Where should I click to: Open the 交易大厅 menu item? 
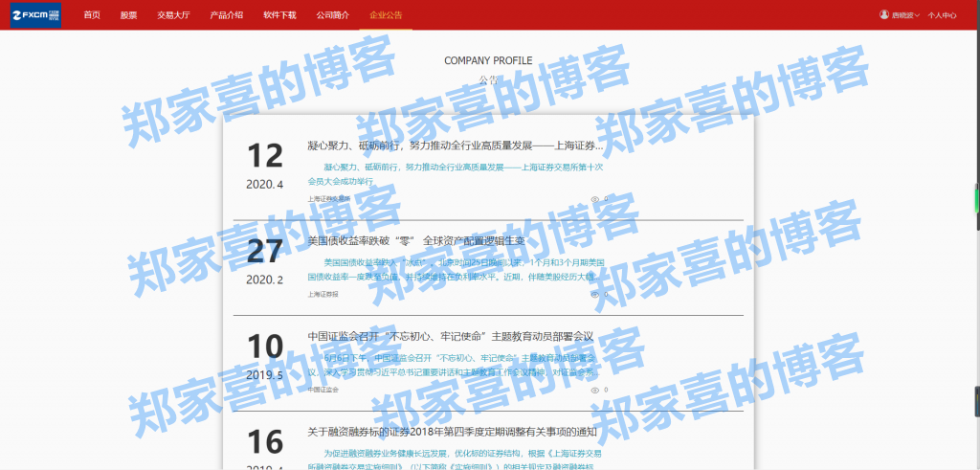pyautogui.click(x=174, y=15)
